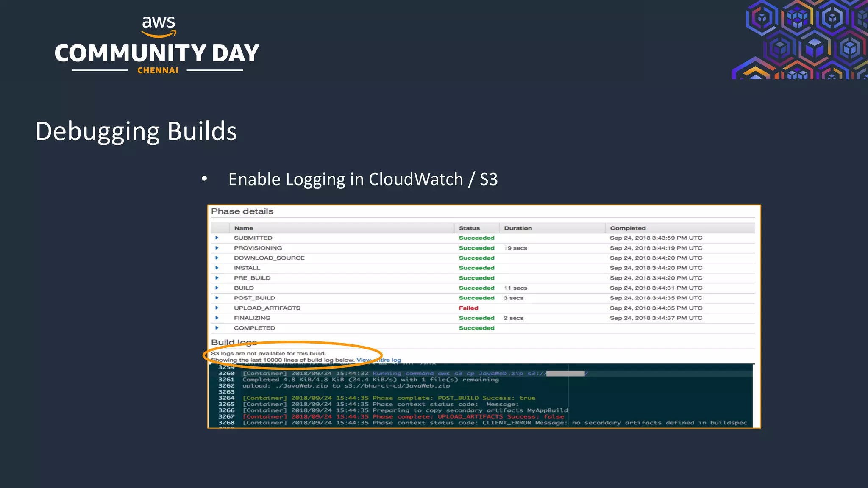Click log line 3262 upload JavaWeb.zip
Image resolution: width=868 pixels, height=488 pixels.
coord(346,386)
